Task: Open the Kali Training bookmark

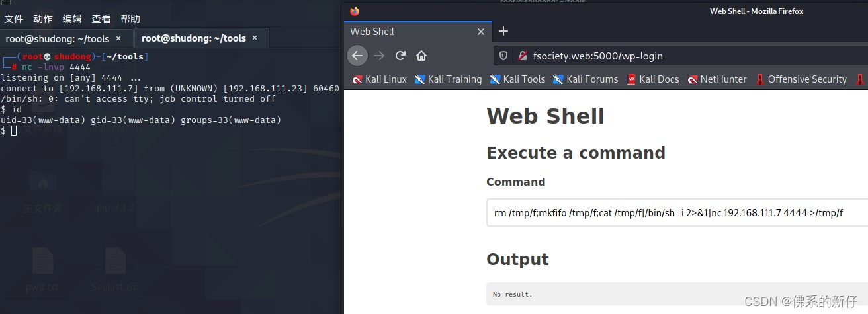Action: click(449, 79)
